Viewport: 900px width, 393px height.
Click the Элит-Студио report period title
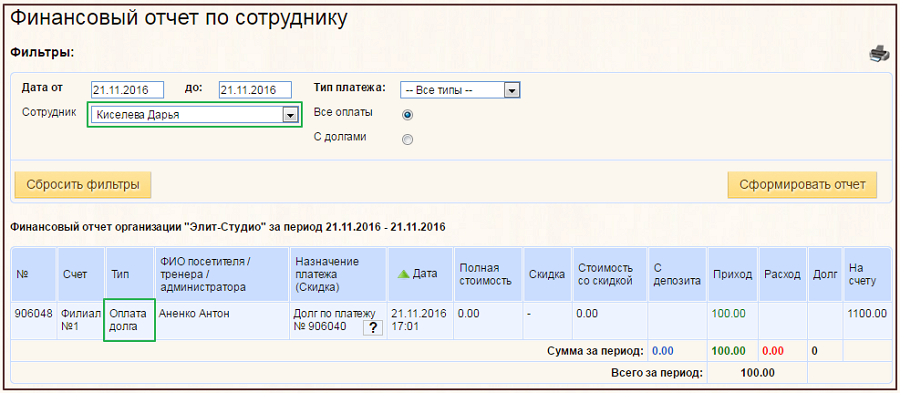coord(228,227)
